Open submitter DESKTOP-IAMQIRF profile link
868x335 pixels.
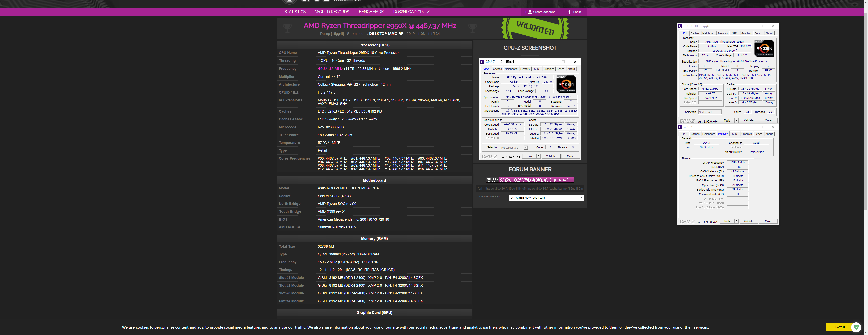point(386,34)
